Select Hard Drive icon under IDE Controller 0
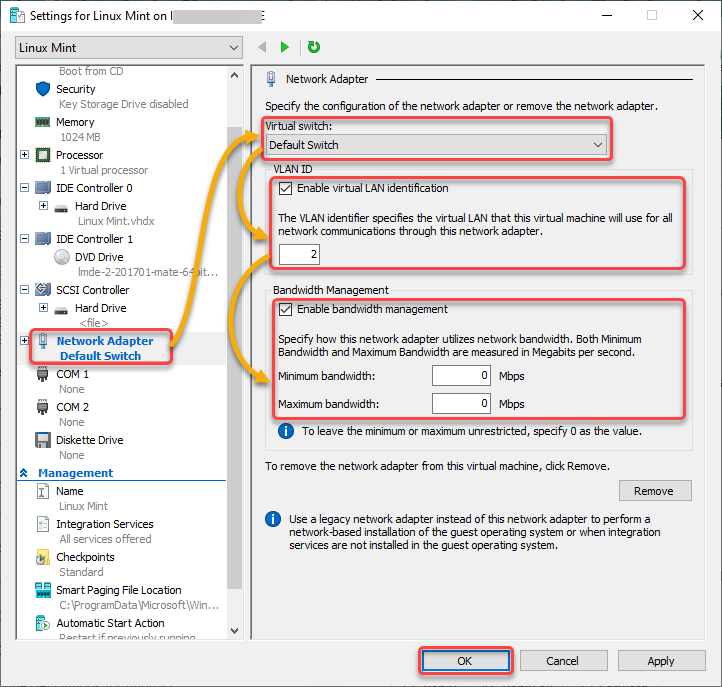 [61, 208]
